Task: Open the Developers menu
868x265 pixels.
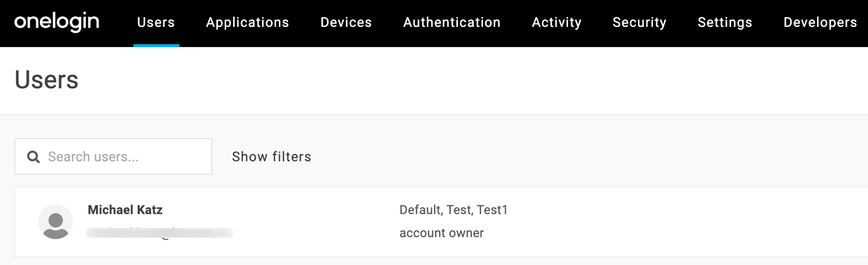Action: 820,22
